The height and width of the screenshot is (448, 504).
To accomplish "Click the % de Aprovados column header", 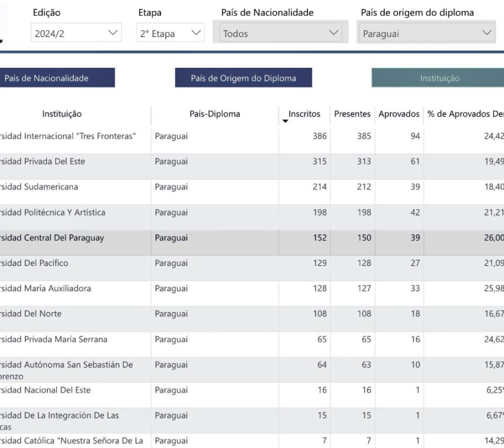I will pyautogui.click(x=465, y=114).
